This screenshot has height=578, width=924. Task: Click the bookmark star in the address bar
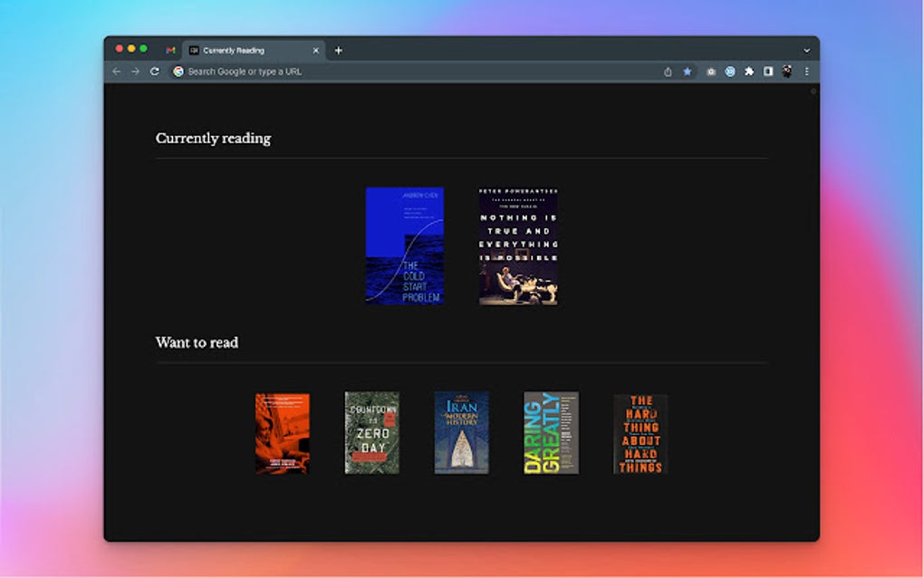(x=688, y=71)
